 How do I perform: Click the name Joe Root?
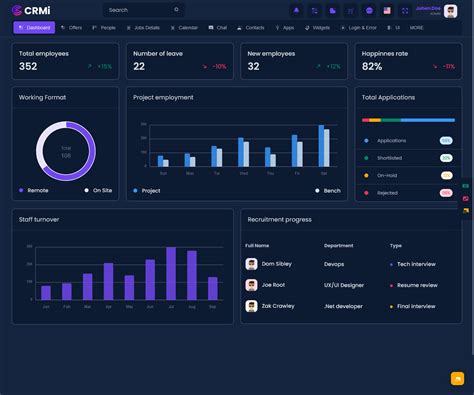(273, 285)
